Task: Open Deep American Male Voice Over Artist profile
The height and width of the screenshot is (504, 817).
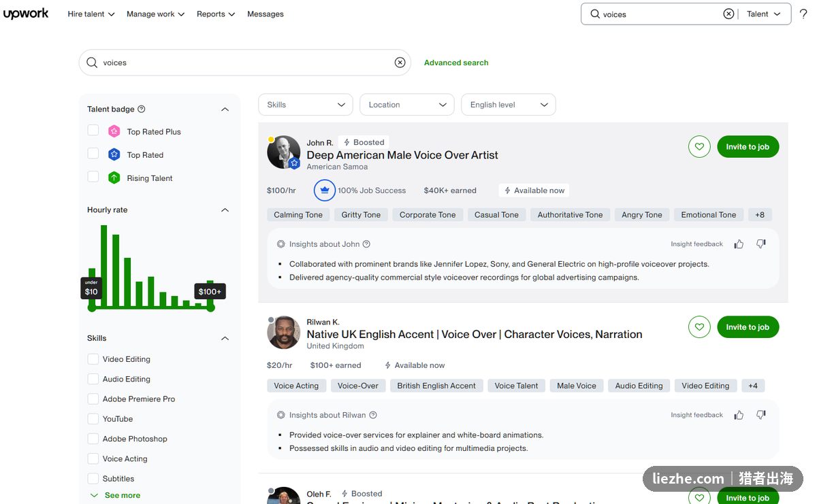Action: (x=402, y=155)
